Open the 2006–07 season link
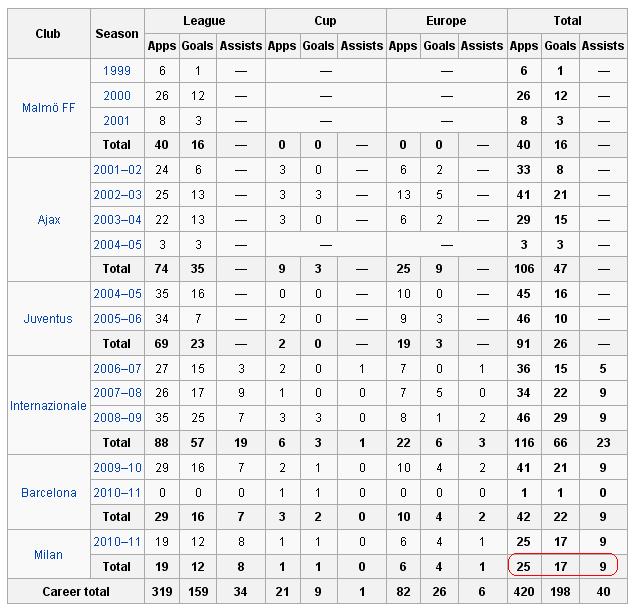Viewport: 640px width, 610px height. point(117,369)
